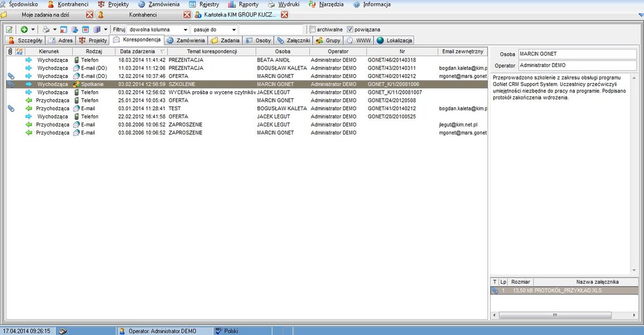Click outgoing arrow icon on BEATA ANIOŁ row
This screenshot has width=644, height=335.
[x=29, y=60]
